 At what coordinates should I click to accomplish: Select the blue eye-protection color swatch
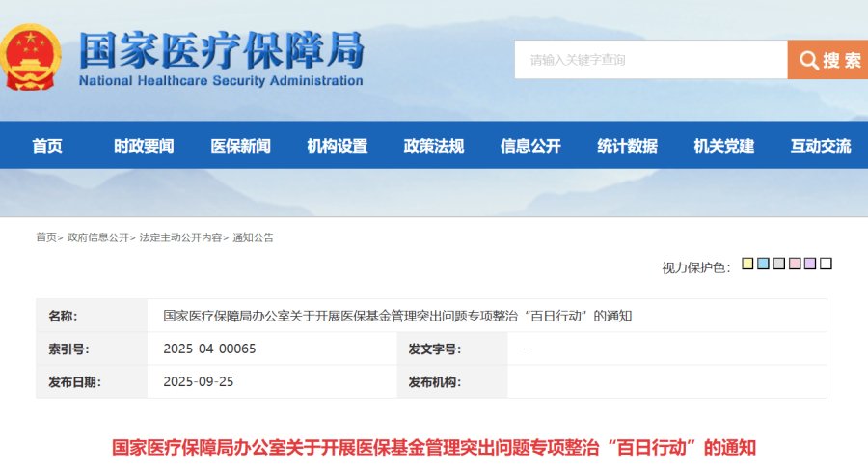coord(763,264)
